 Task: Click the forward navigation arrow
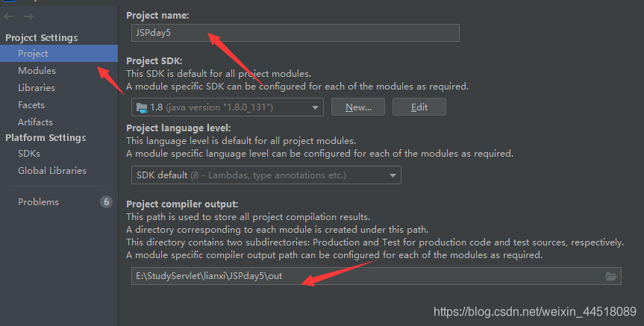(x=28, y=16)
